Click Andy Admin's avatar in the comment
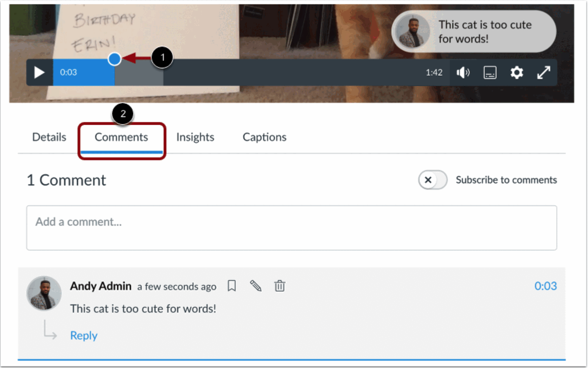Viewport: 588px width, 368px height. pyautogui.click(x=44, y=293)
